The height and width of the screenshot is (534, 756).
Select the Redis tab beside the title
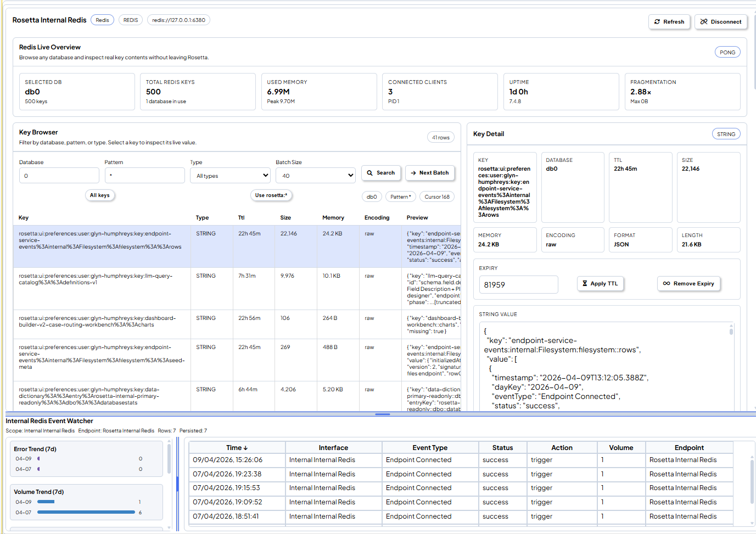pyautogui.click(x=102, y=19)
